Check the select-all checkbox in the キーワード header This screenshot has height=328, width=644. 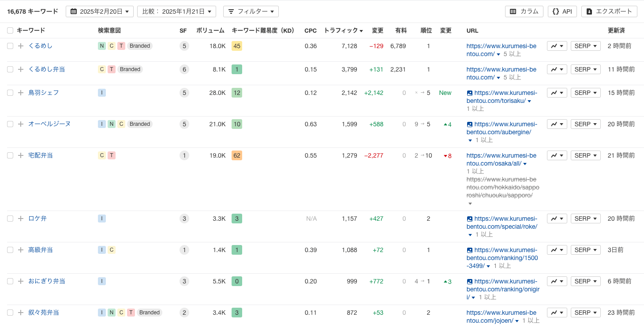(10, 30)
